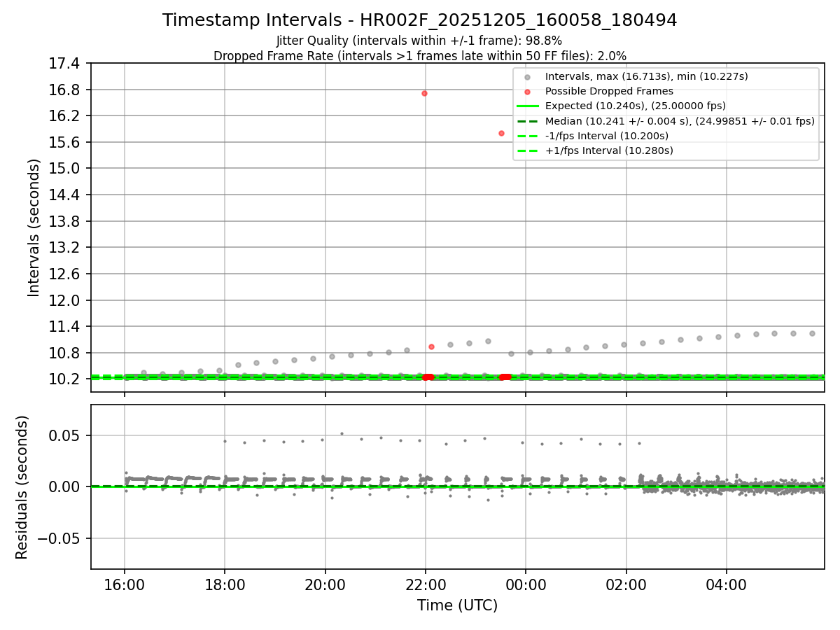Click the red dropped-frame point near 10.9 seconds
The width and height of the screenshot is (840, 630).
[431, 346]
